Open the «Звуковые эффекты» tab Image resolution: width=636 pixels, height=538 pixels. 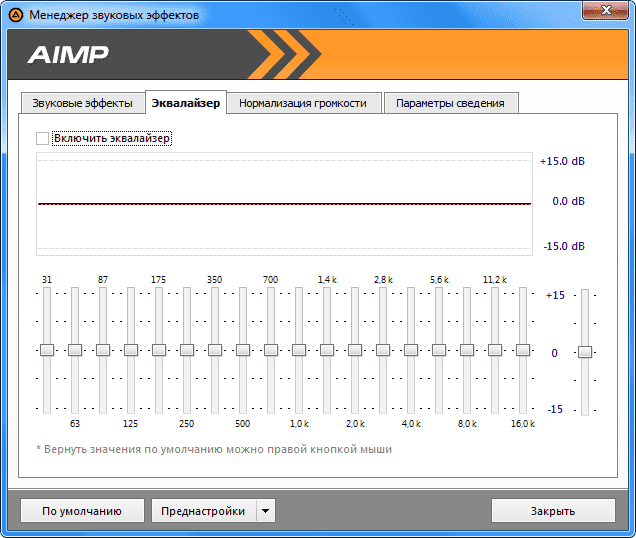[82, 103]
